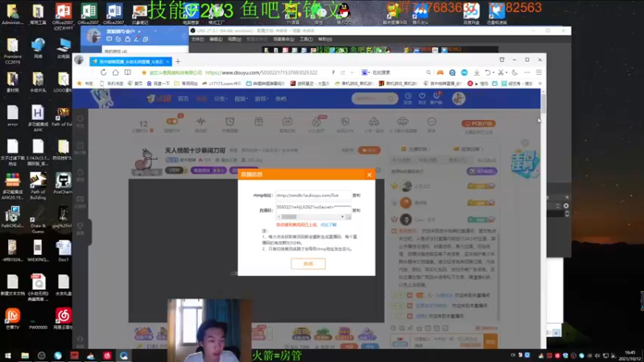This screenshot has height=362, width=644.
Task: Click the heart icon in Douyu left sidebar
Action: (x=80, y=119)
